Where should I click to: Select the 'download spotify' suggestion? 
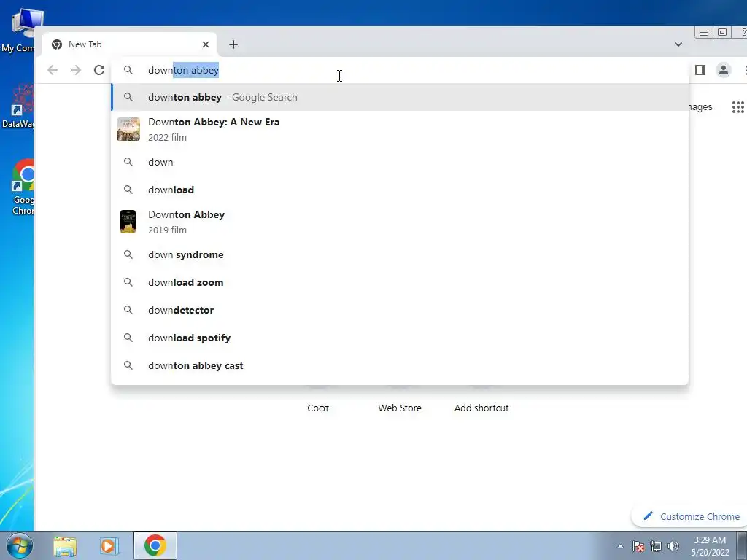coord(400,338)
